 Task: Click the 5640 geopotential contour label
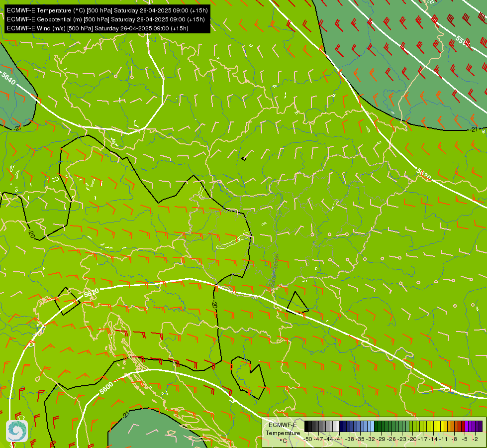point(8,78)
